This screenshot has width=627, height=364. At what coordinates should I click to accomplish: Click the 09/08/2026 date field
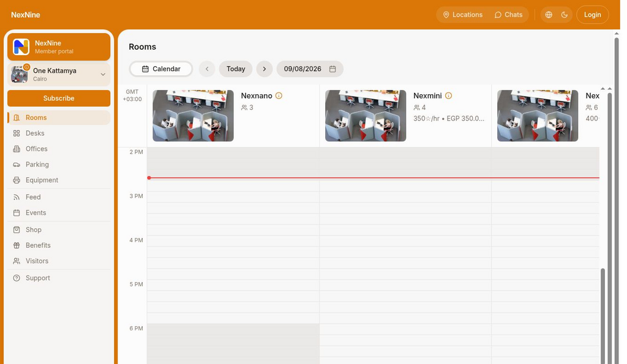(x=310, y=69)
